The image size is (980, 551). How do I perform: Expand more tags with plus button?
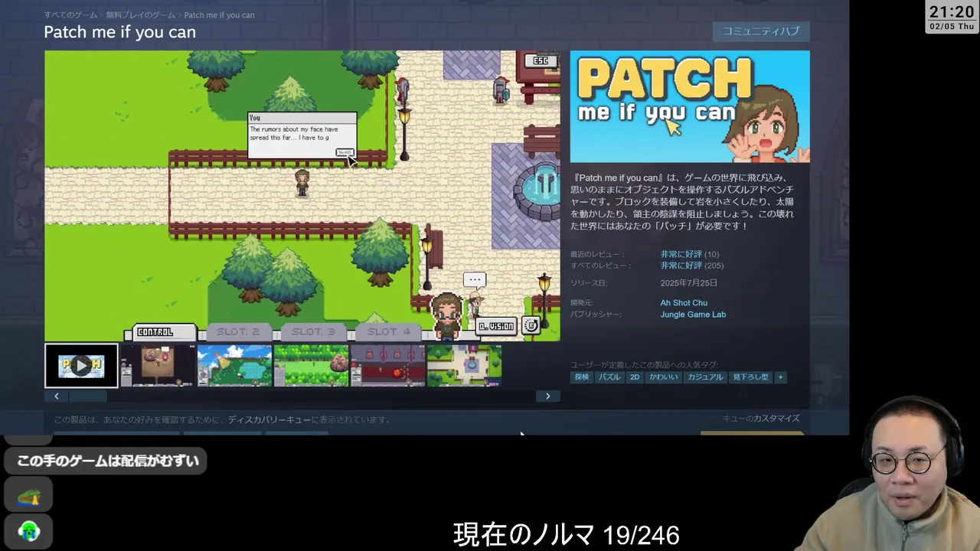[780, 377]
